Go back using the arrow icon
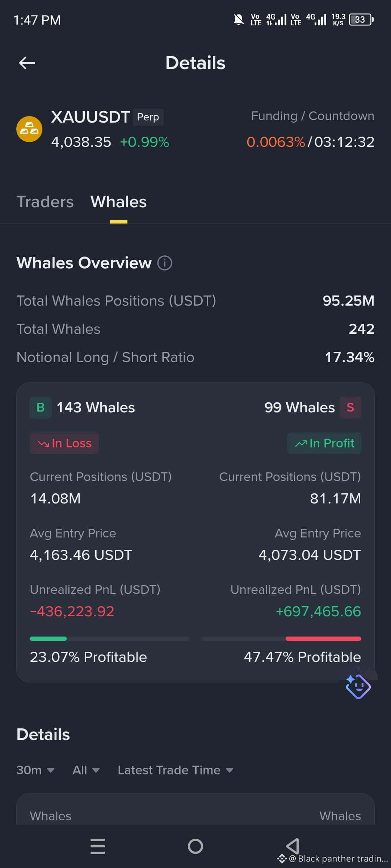 27,63
